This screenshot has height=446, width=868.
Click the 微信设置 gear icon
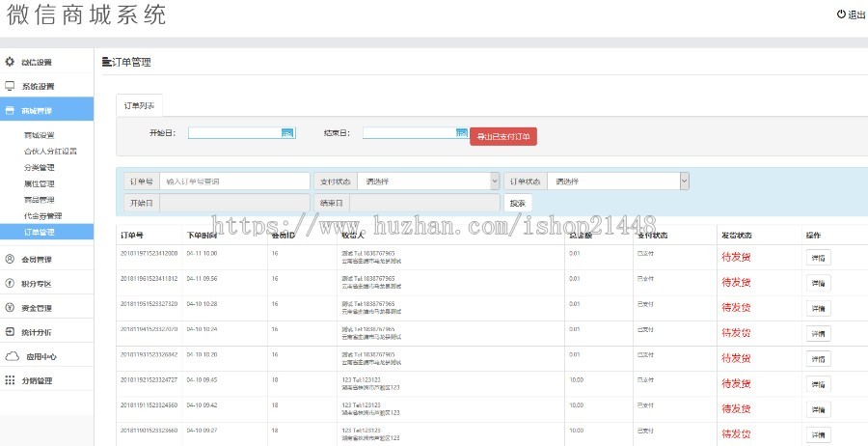(x=11, y=62)
